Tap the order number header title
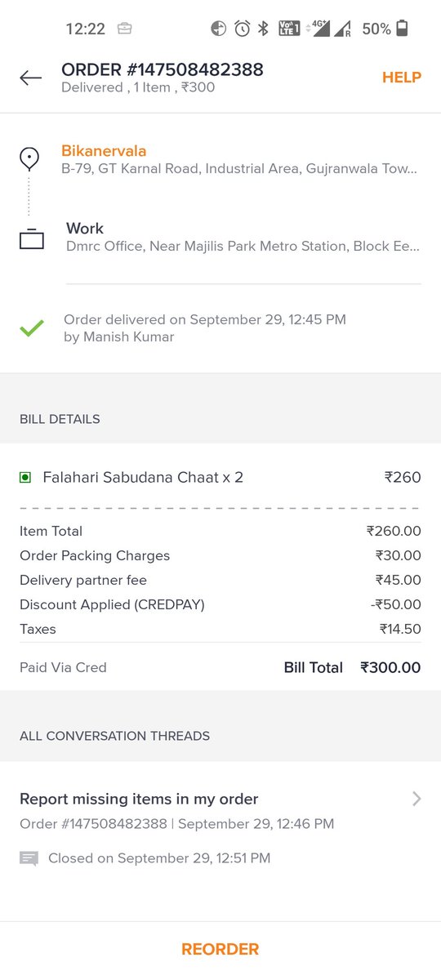The width and height of the screenshot is (441, 980). (x=163, y=69)
